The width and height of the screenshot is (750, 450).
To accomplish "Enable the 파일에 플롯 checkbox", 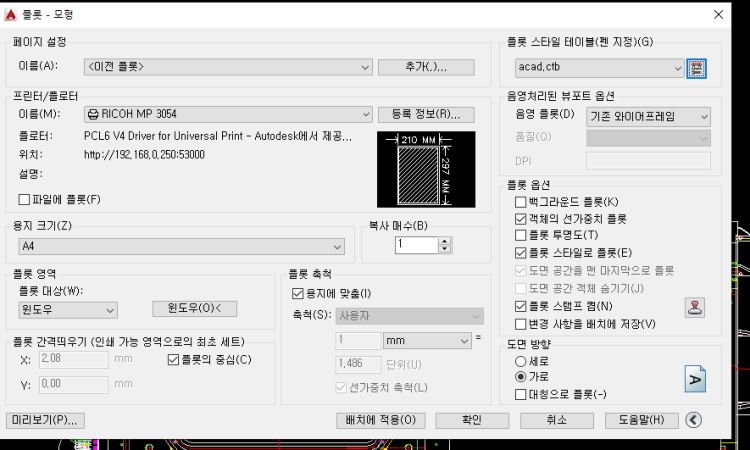I will 25,199.
